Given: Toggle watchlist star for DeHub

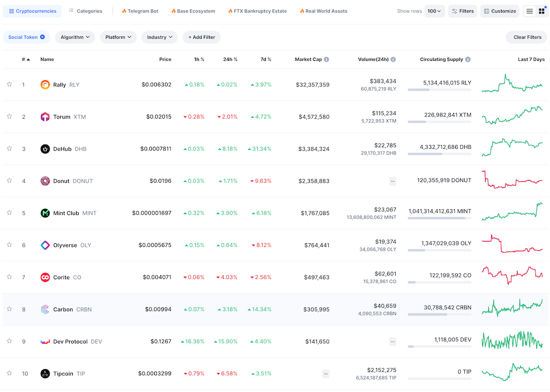Looking at the screenshot, I should [10, 148].
